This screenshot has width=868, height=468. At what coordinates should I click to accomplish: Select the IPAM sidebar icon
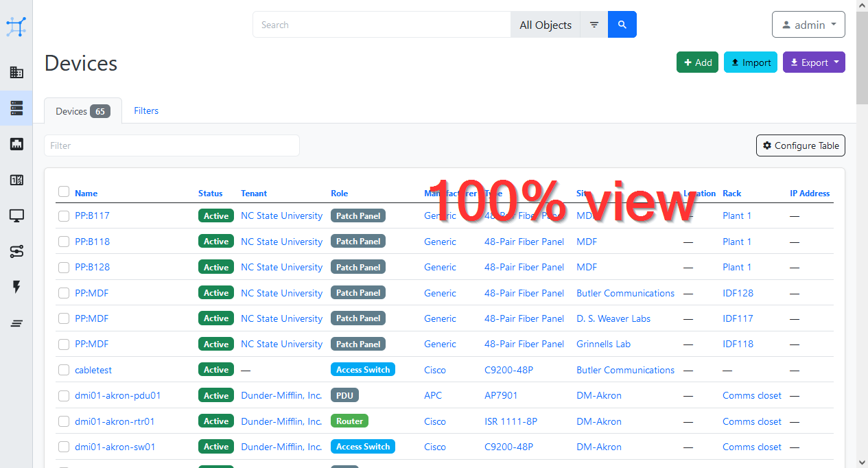pos(16,180)
